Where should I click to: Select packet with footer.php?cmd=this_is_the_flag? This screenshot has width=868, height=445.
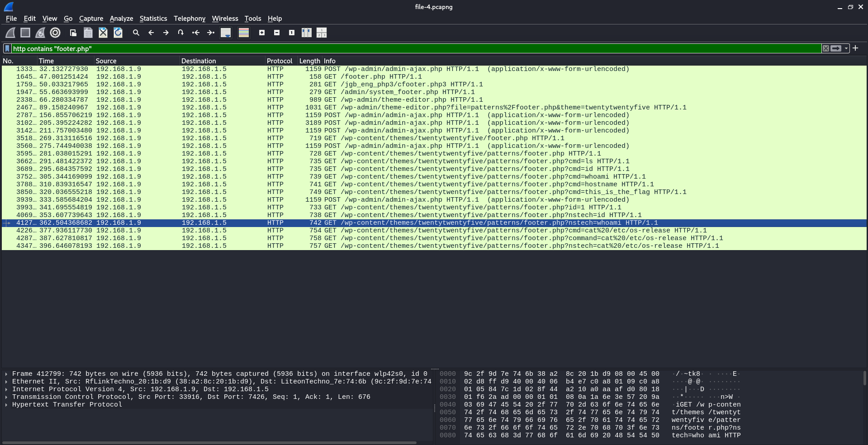pyautogui.click(x=434, y=192)
